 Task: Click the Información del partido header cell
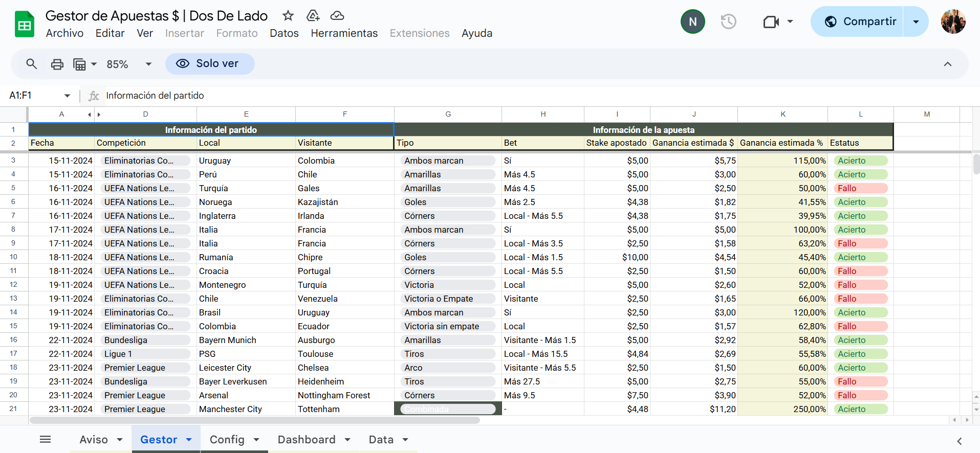tap(211, 130)
